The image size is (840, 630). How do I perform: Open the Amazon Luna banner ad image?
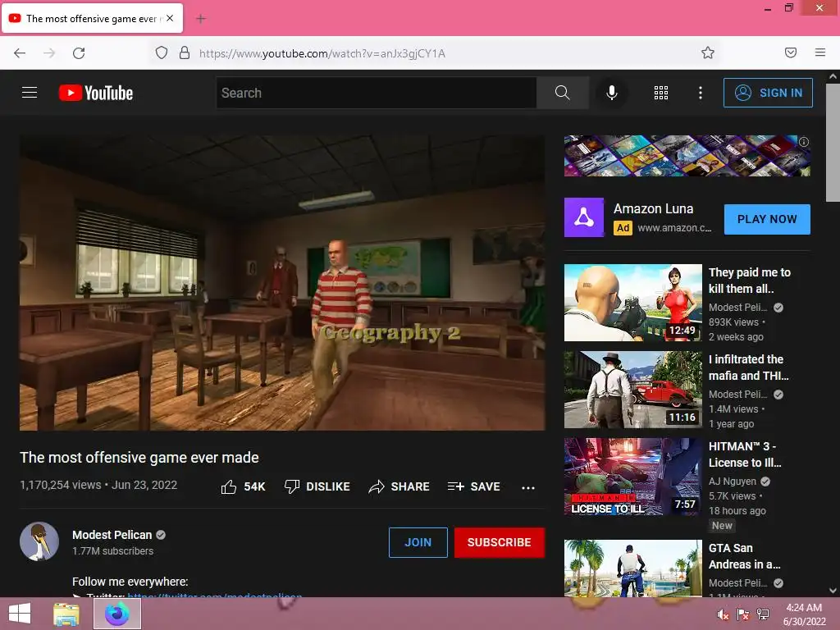click(687, 155)
